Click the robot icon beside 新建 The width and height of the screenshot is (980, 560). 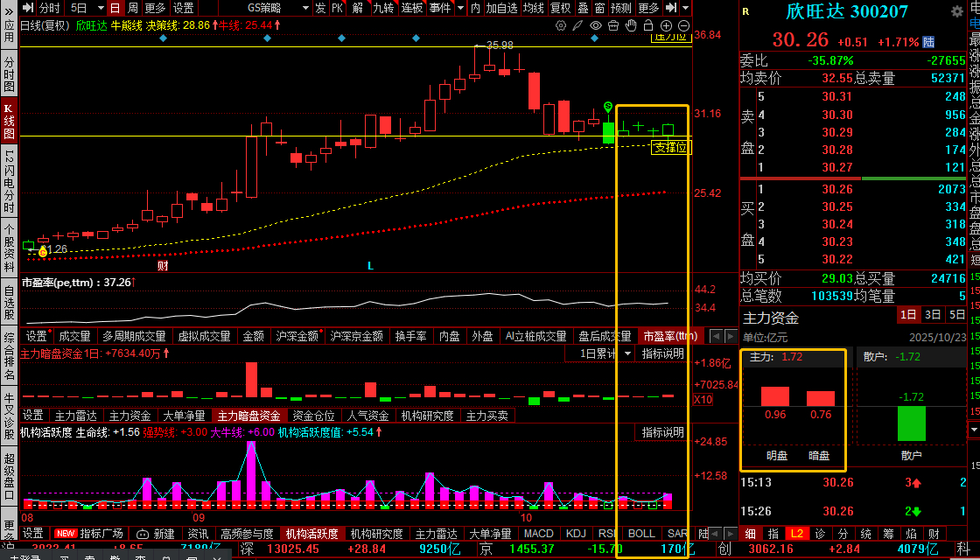(x=143, y=535)
